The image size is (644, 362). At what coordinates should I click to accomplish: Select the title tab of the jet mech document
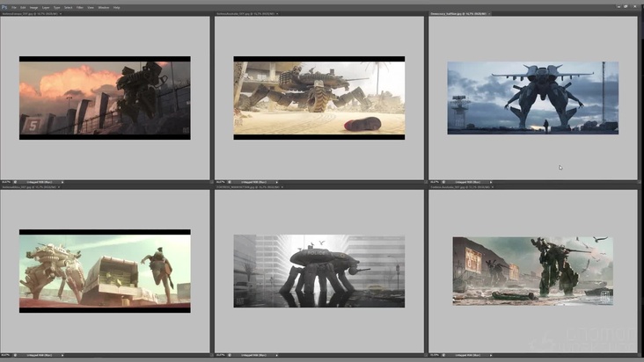[458, 15]
